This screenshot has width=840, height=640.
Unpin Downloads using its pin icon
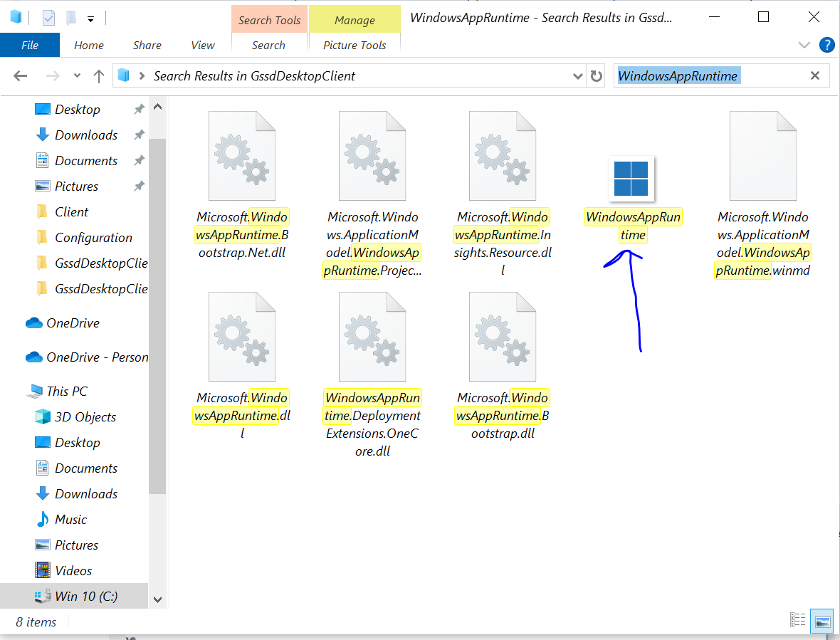click(140, 135)
